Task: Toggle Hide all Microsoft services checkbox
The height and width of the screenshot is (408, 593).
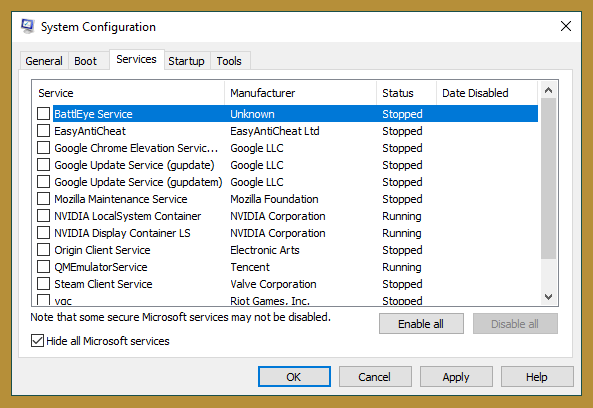Action: tap(37, 341)
